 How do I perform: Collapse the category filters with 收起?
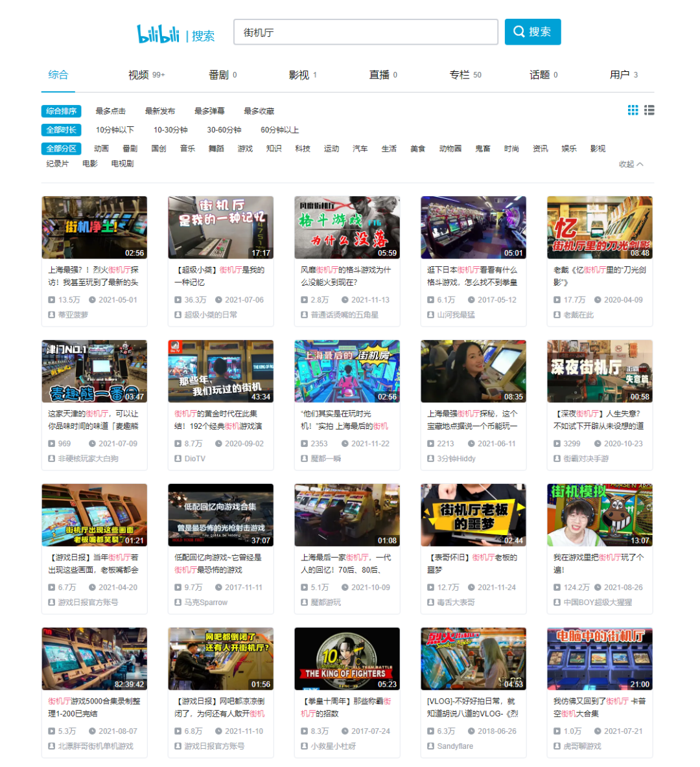[x=631, y=164]
